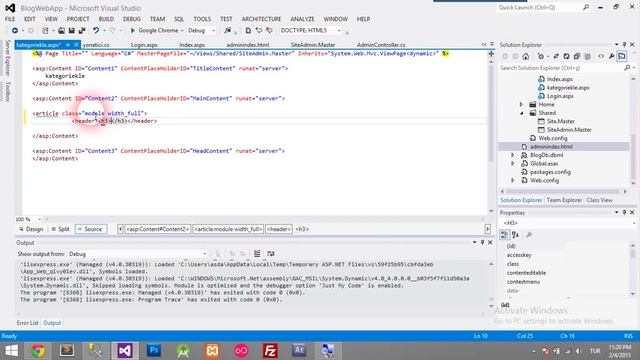Expand the Web.config root node
Image resolution: width=640 pixels, height=360 pixels.
[x=513, y=180]
